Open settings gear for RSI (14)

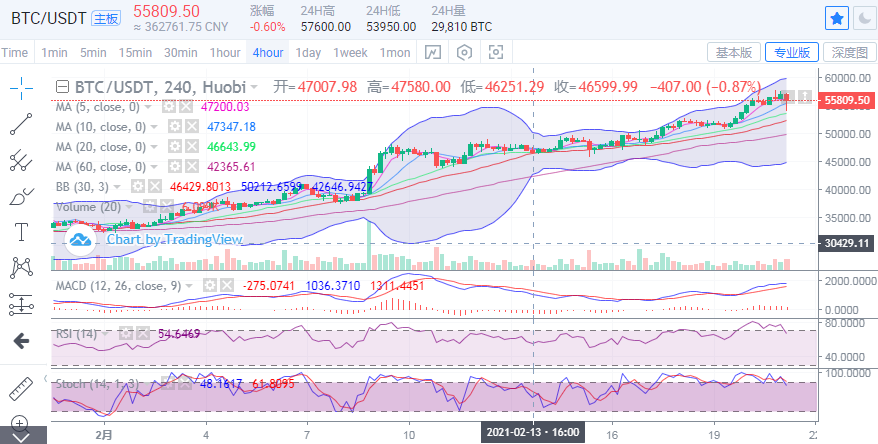coord(127,334)
